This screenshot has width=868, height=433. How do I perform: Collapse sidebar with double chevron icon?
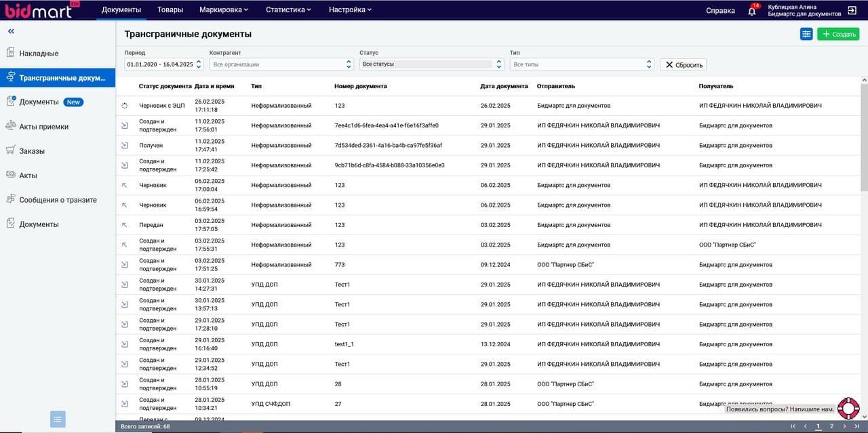[x=12, y=31]
